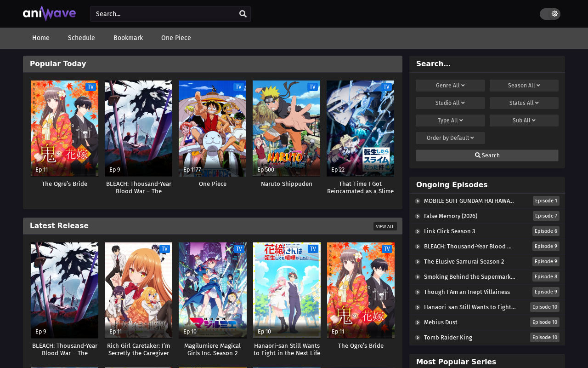Screen dimensions: 588x368
Task: Click the search magnifier icon
Action: pos(243,14)
